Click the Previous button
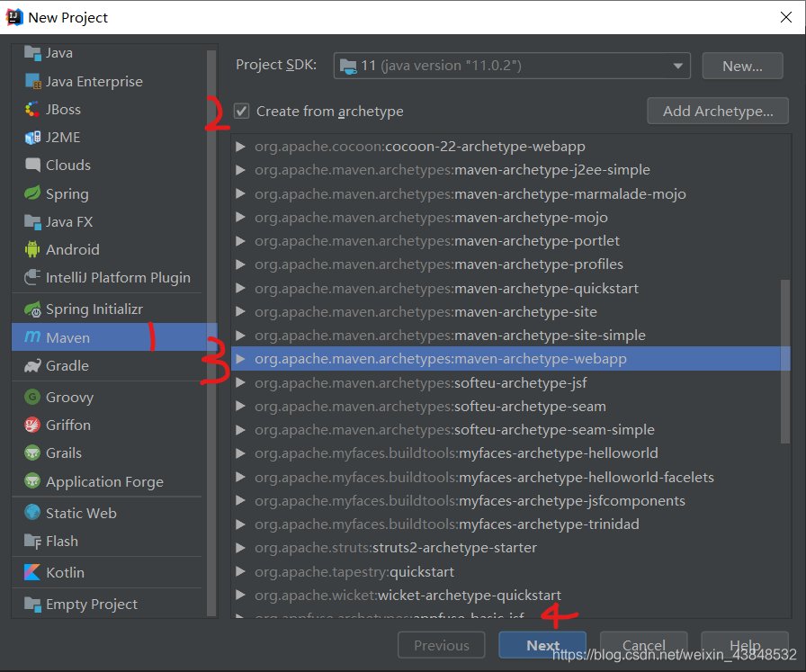806x672 pixels. click(x=441, y=645)
